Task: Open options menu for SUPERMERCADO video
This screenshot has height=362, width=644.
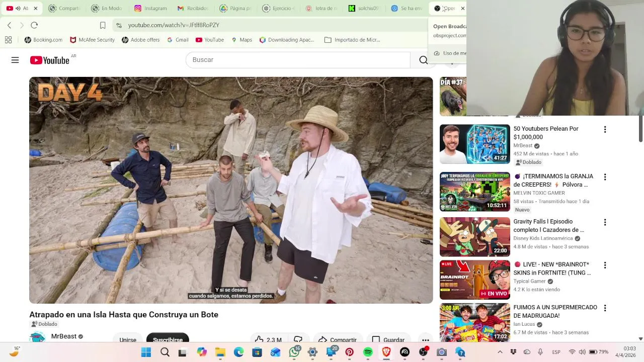Action: pos(605,308)
